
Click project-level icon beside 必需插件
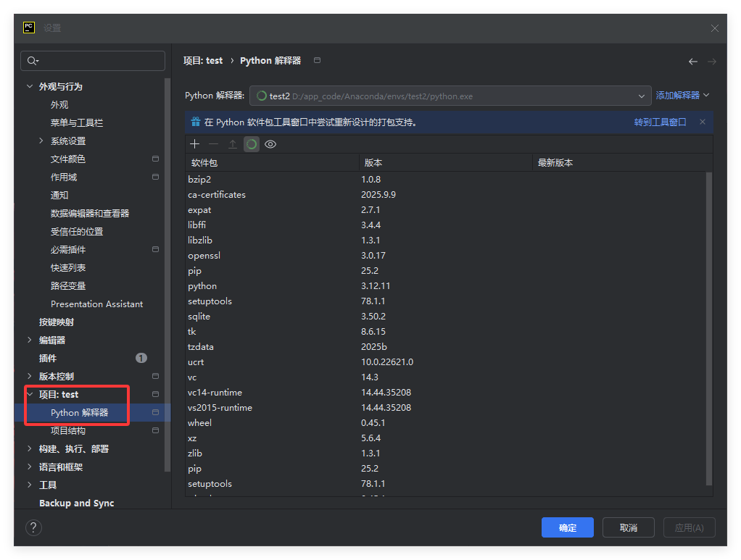(155, 249)
